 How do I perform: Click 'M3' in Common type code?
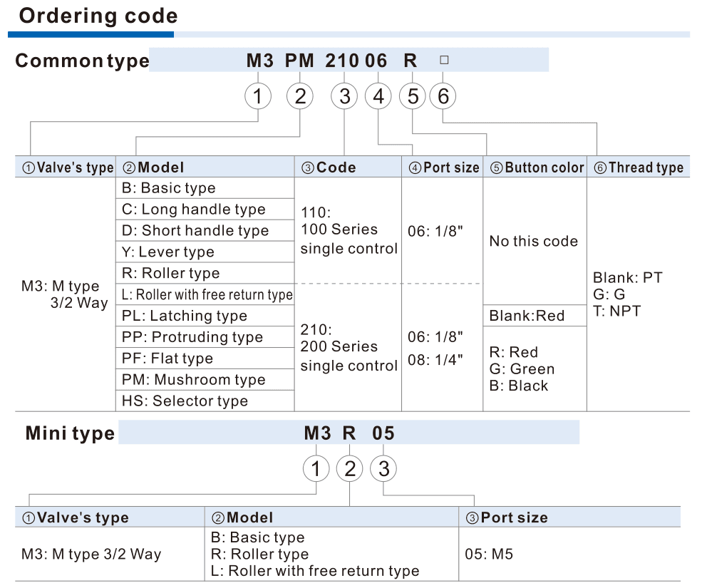pos(259,61)
